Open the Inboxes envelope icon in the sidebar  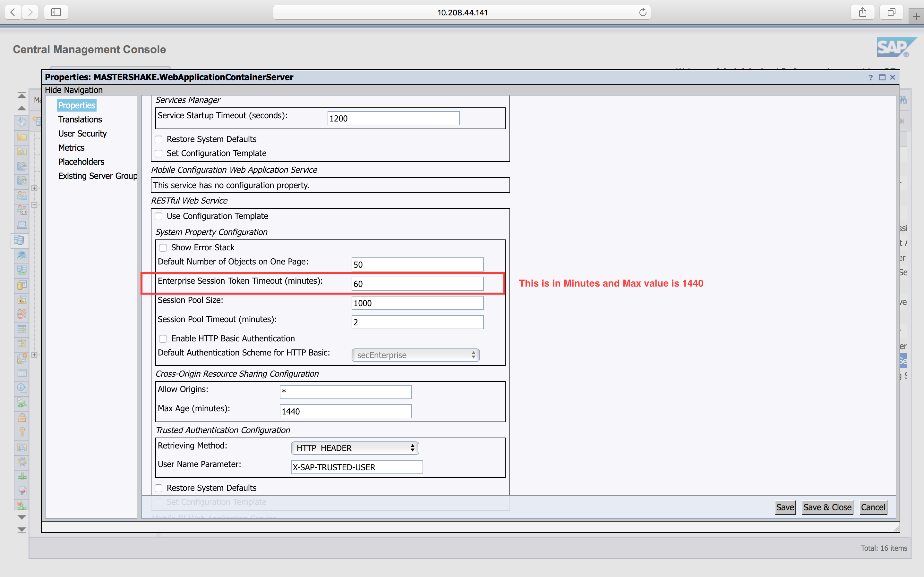pyautogui.click(x=22, y=225)
